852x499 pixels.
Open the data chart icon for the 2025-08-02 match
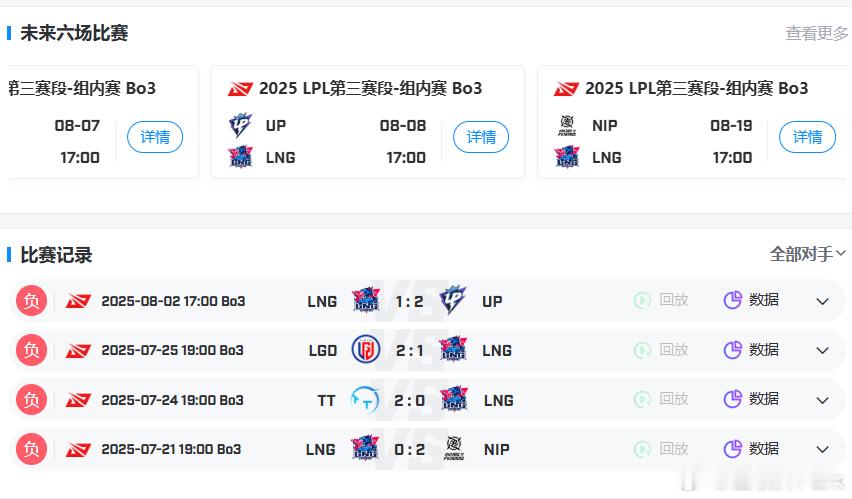pyautogui.click(x=732, y=300)
